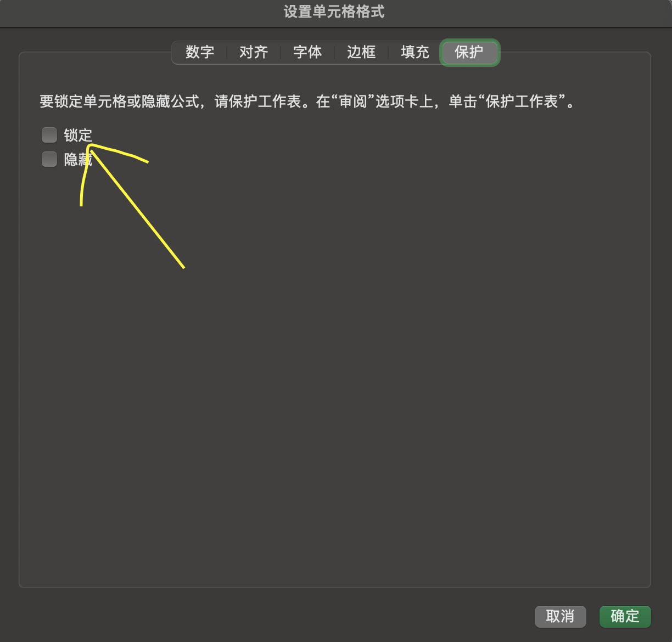Image resolution: width=672 pixels, height=642 pixels.
Task: Tick the 隐藏 checkbox
Action: tap(49, 159)
